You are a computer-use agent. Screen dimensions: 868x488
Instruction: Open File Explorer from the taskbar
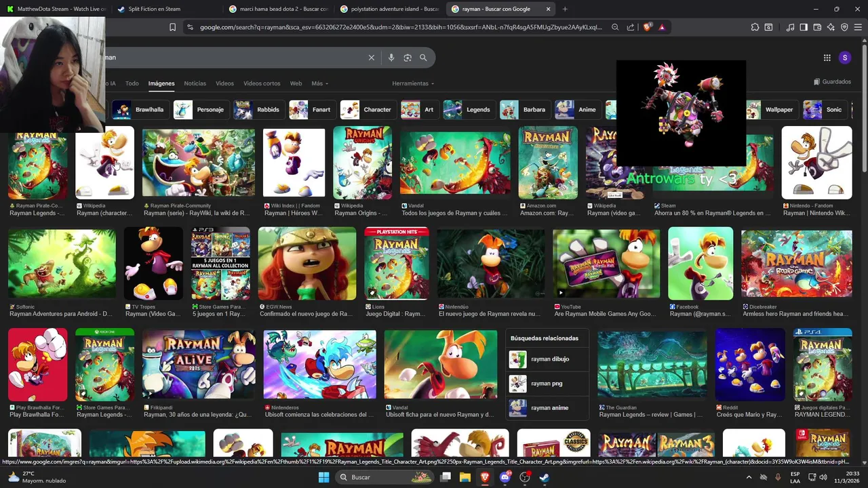tap(465, 477)
